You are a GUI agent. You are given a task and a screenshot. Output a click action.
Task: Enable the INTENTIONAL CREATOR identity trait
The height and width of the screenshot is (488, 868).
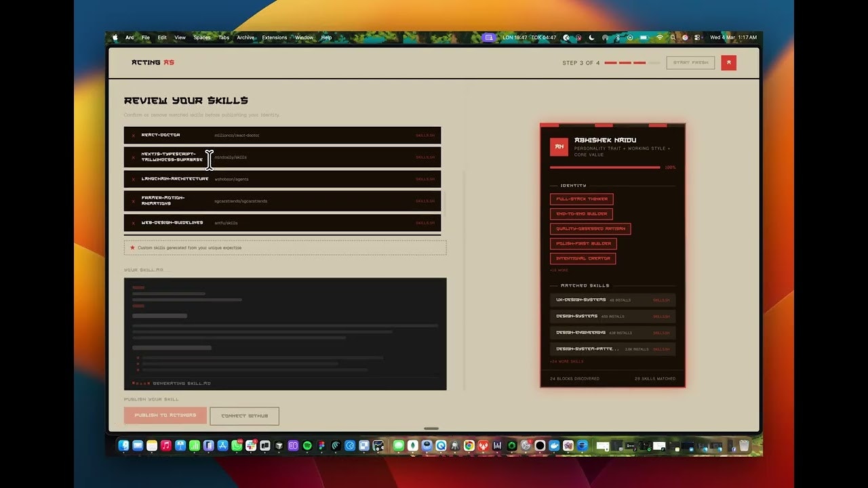click(x=582, y=258)
